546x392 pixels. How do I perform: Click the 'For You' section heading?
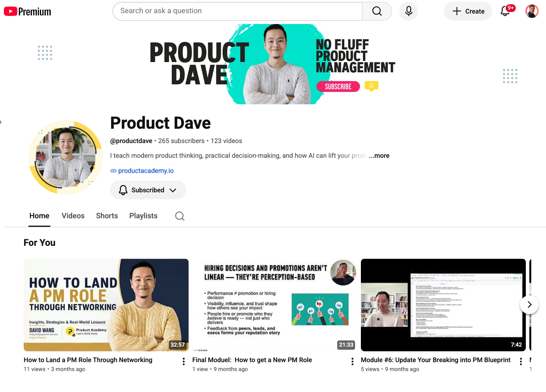click(x=40, y=243)
